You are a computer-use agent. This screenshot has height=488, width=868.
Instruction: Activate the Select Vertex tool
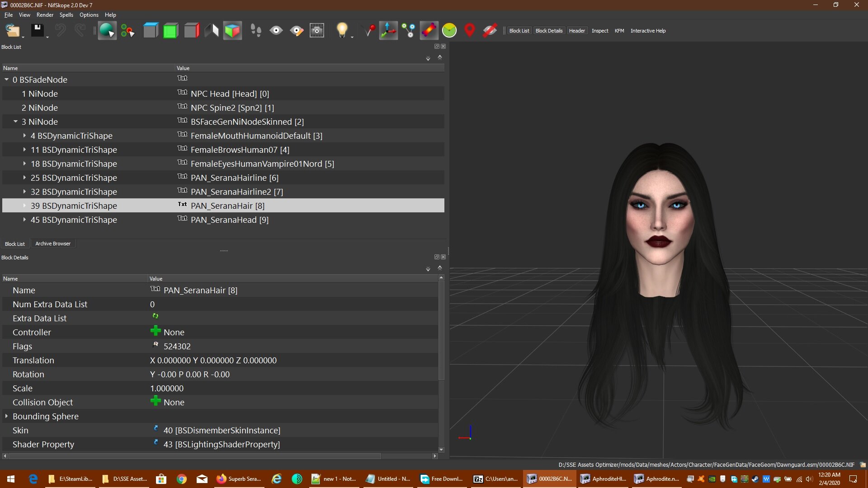coord(127,31)
